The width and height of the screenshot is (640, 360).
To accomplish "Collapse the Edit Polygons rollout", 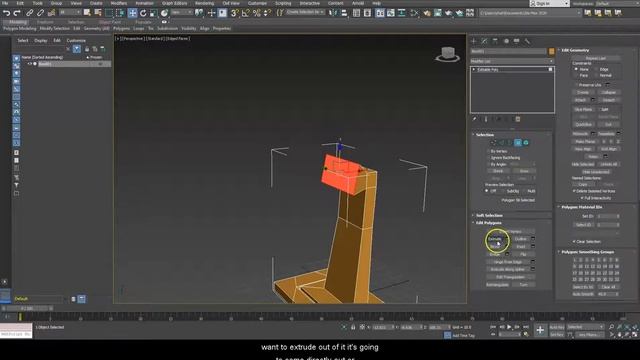I will [488, 223].
